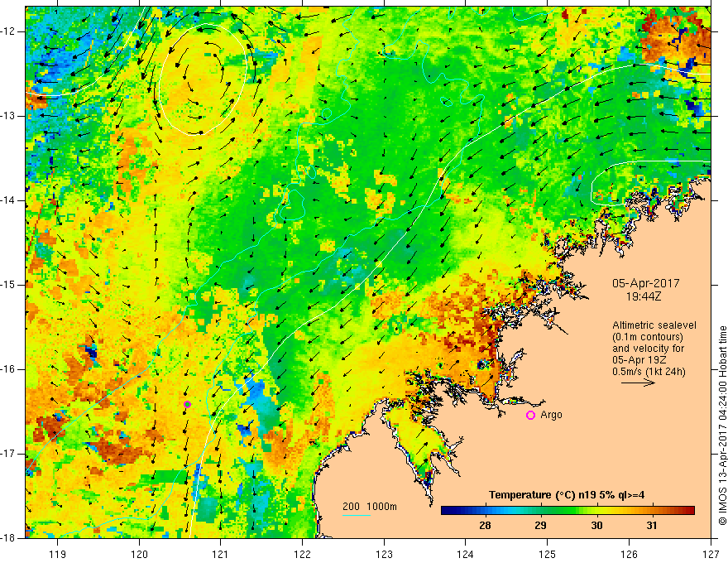
Task: Click the '-13' latitude axis label
Action: (8, 116)
